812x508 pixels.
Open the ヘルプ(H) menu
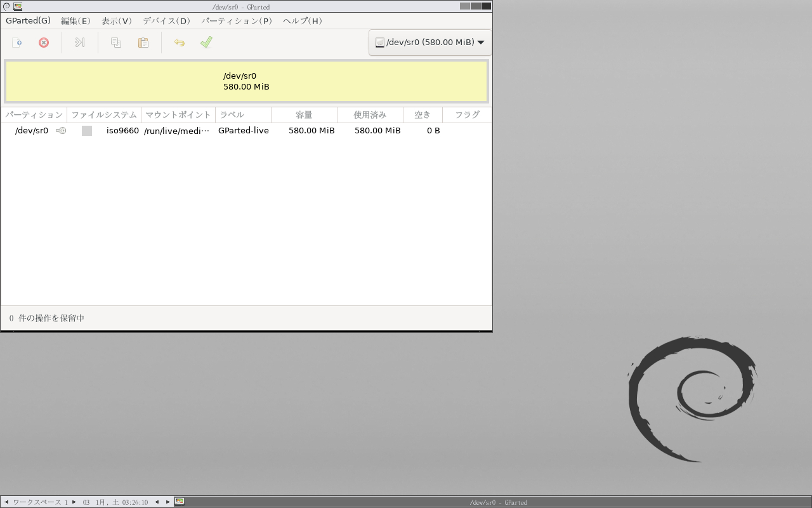[303, 21]
